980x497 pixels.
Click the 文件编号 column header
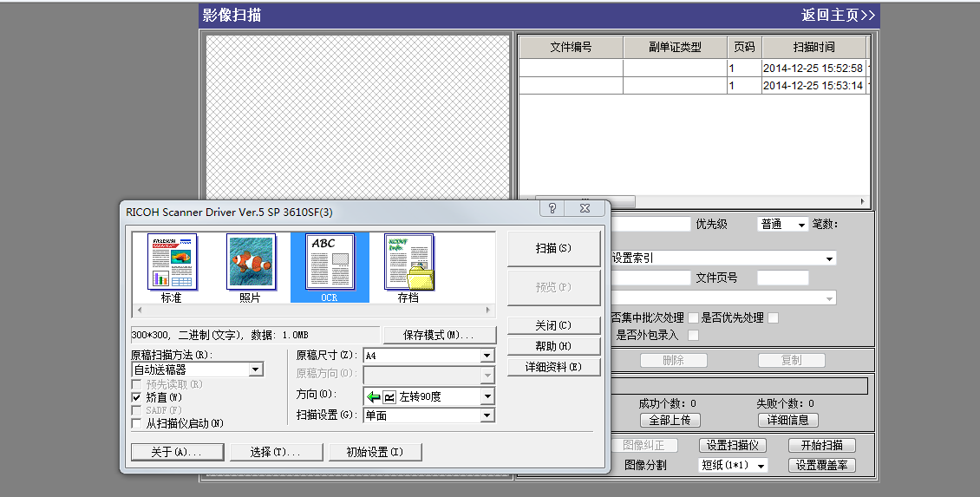(x=571, y=48)
